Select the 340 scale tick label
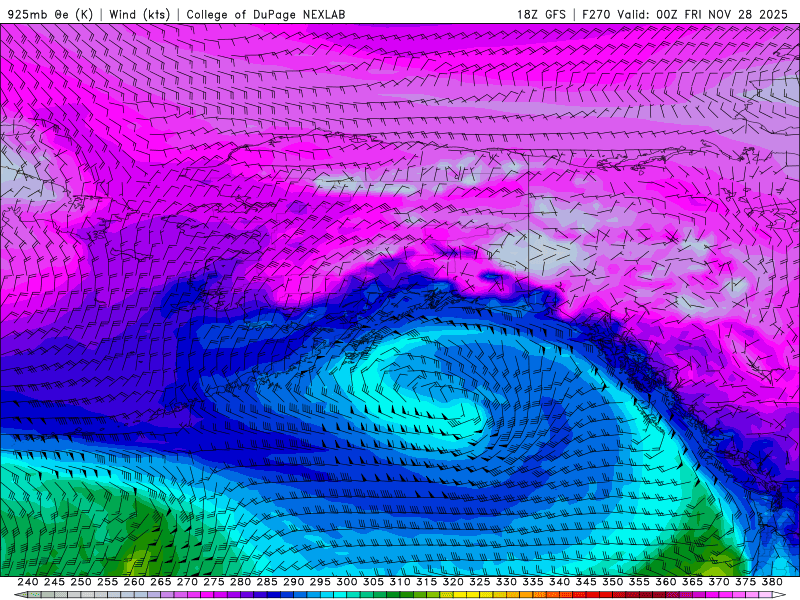This screenshot has width=800, height=600. pos(559,582)
